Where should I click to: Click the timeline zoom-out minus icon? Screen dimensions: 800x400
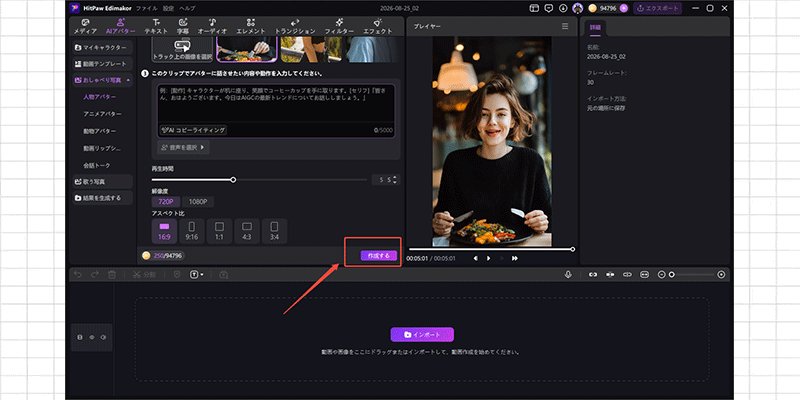tap(661, 274)
